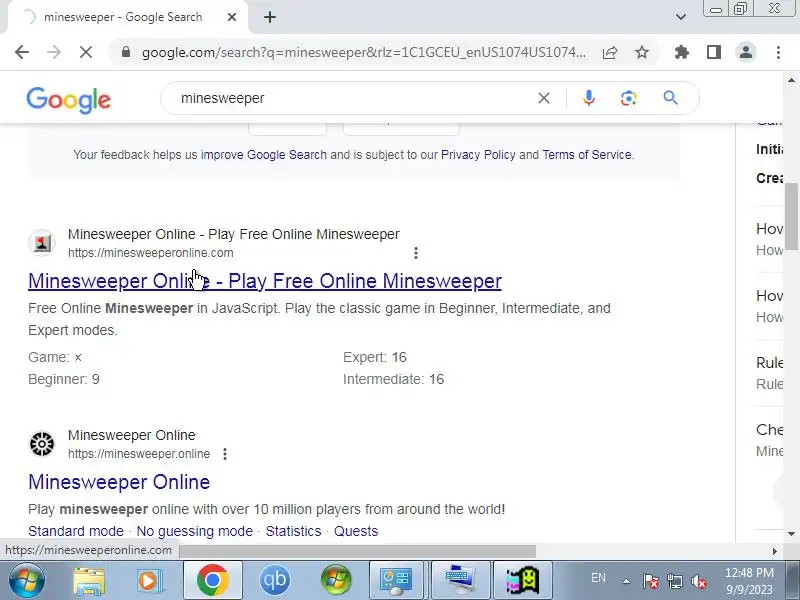Click the Expert: 16 text
This screenshot has width=800, height=600.
375,357
